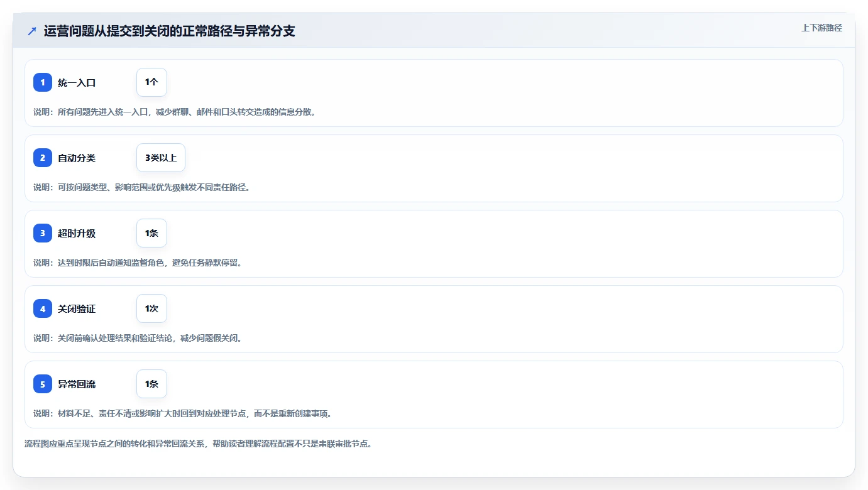Click the arrow icon beside the title

click(32, 31)
